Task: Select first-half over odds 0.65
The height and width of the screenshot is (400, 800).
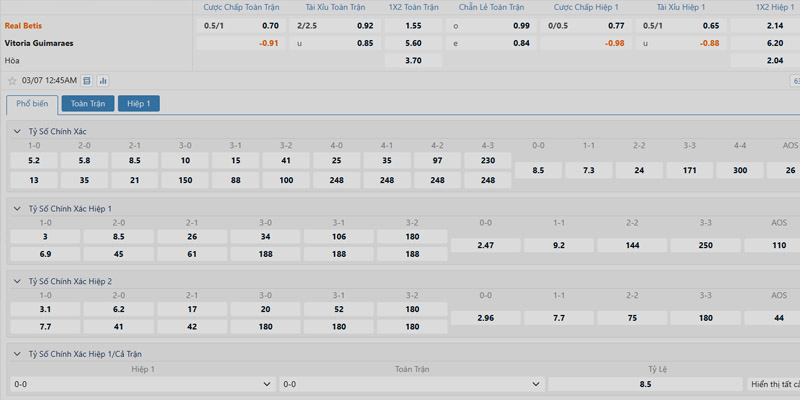Action: pyautogui.click(x=681, y=26)
